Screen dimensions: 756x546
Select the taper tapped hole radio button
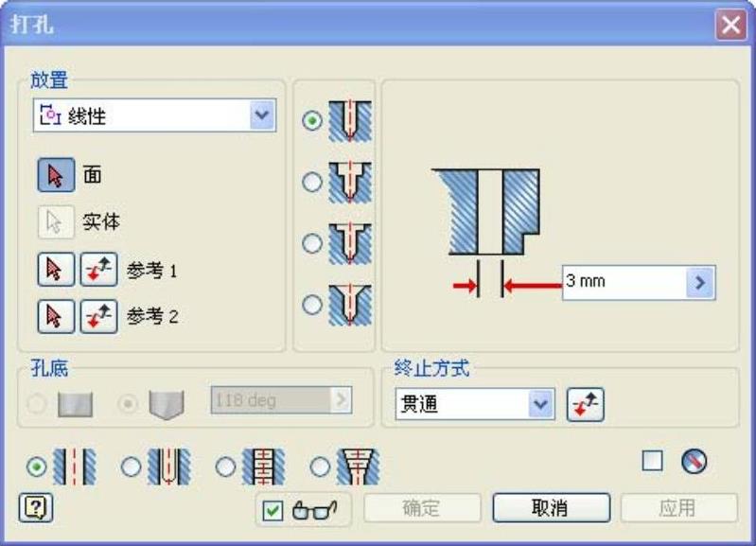tap(320, 467)
